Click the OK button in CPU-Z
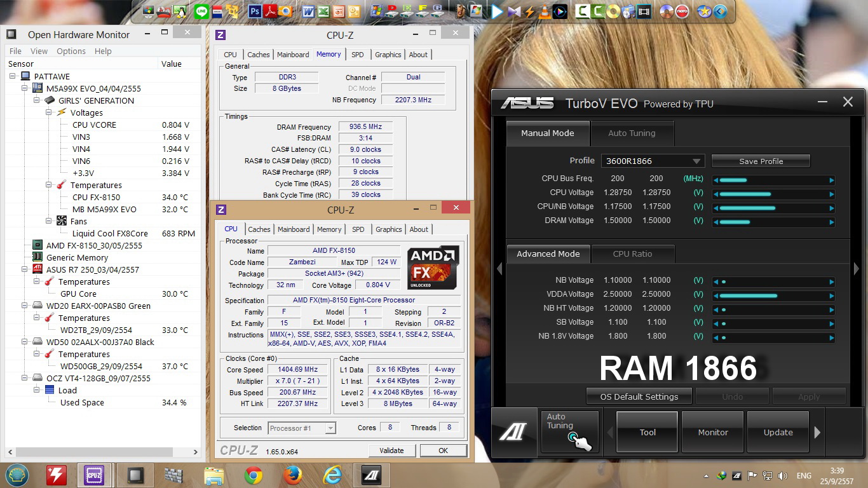The image size is (868, 488). pyautogui.click(x=443, y=451)
